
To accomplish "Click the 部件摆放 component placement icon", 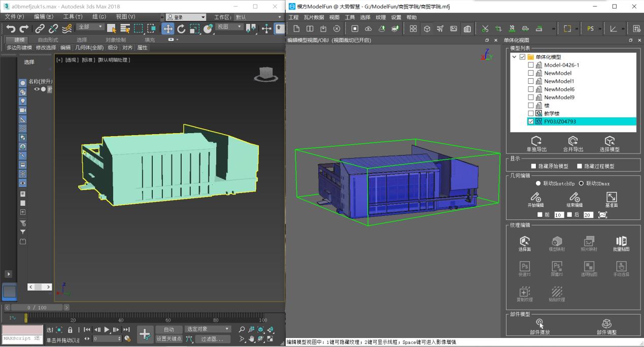I will tap(539, 324).
